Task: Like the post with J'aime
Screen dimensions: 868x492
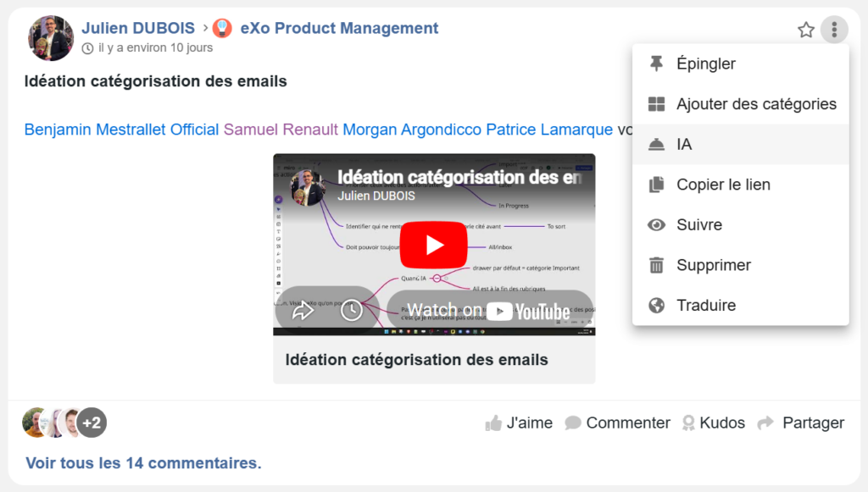Action: point(519,423)
